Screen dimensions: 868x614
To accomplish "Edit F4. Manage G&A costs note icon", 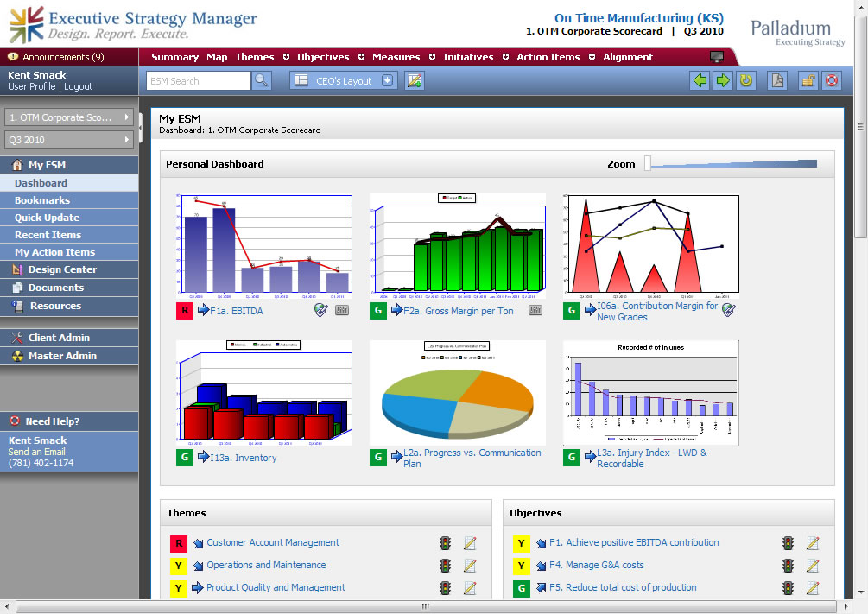I will click(x=813, y=566).
